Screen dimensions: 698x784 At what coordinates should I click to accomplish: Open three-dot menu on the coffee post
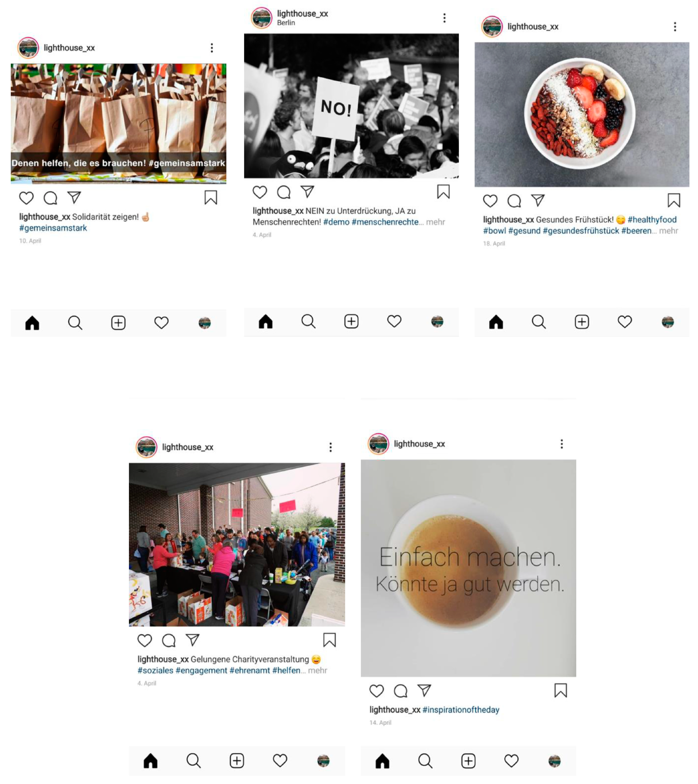pos(562,444)
